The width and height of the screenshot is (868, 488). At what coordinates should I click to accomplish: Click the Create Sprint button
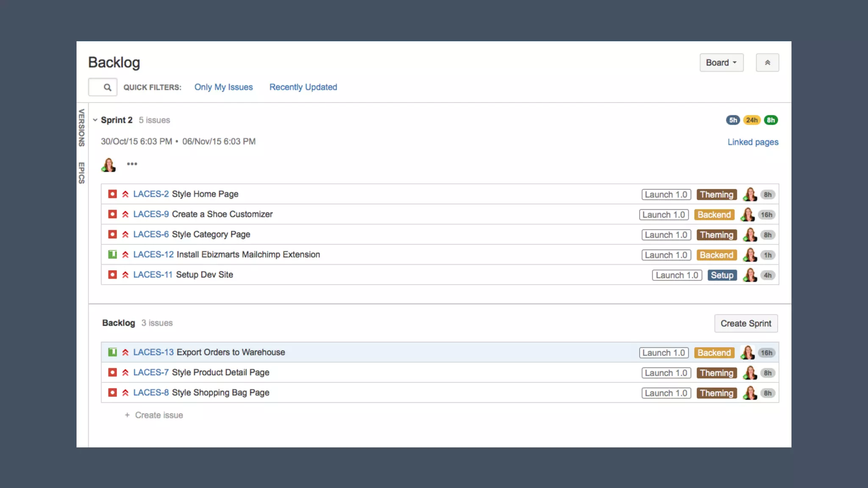[x=746, y=324]
